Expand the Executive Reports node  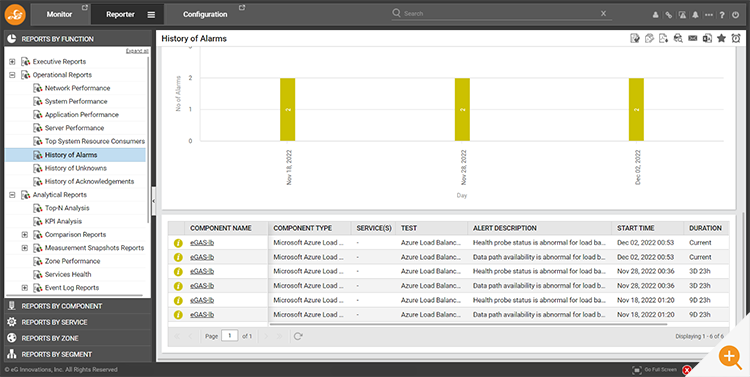[x=12, y=62]
